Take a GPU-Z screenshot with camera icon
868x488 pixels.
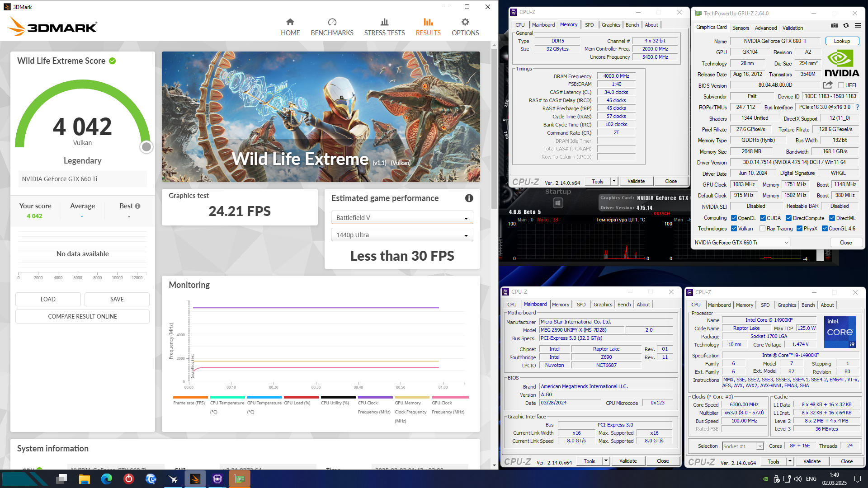pyautogui.click(x=835, y=26)
